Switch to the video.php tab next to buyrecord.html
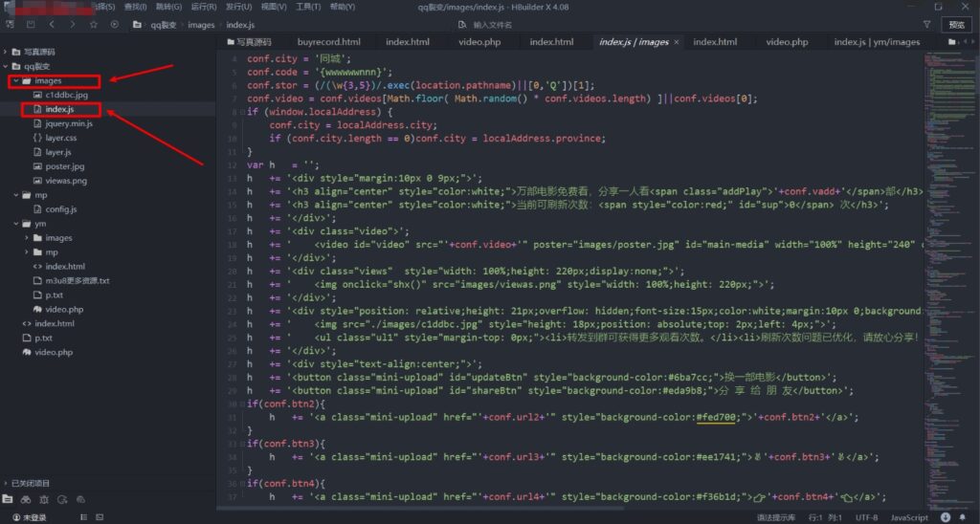Viewport: 980px width, 524px height. pyautogui.click(x=479, y=42)
